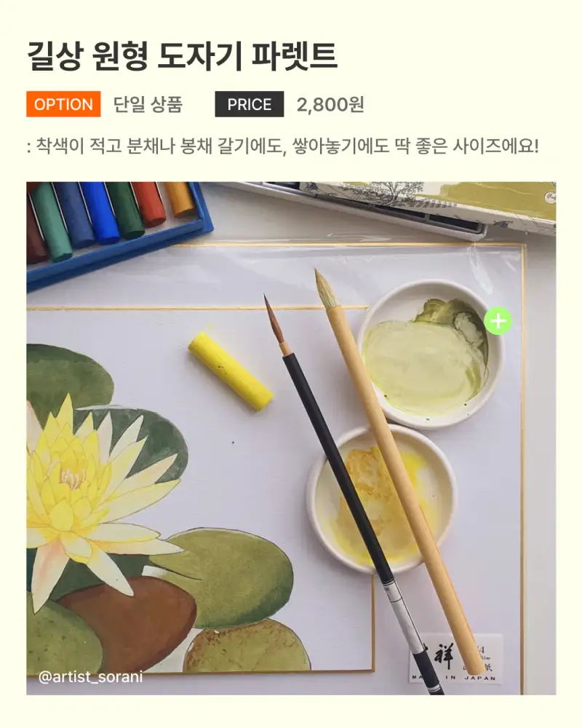Click the dark PRICE badge

(x=250, y=104)
